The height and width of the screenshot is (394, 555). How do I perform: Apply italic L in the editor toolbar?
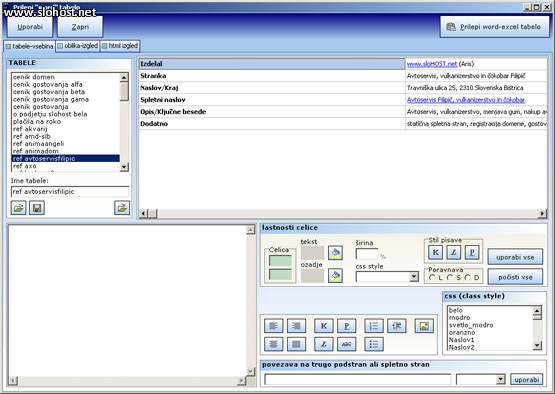pos(324,344)
